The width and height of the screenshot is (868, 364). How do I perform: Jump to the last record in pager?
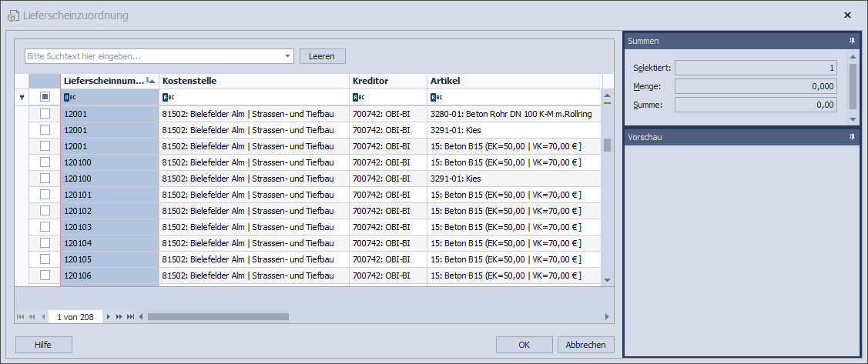click(130, 316)
